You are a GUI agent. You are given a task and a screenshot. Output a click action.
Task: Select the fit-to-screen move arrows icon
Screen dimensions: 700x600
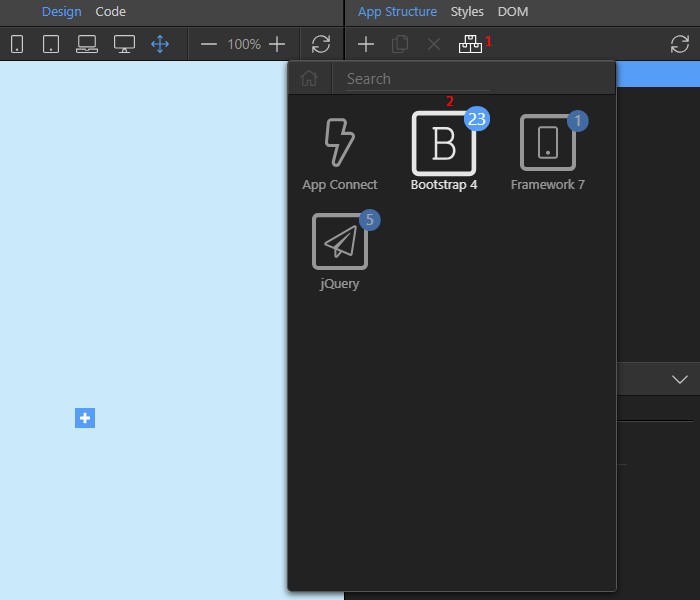pyautogui.click(x=160, y=44)
